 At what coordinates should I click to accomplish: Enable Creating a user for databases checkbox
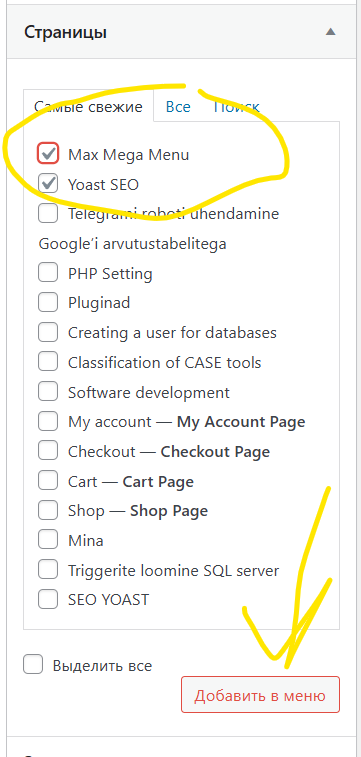(x=48, y=332)
